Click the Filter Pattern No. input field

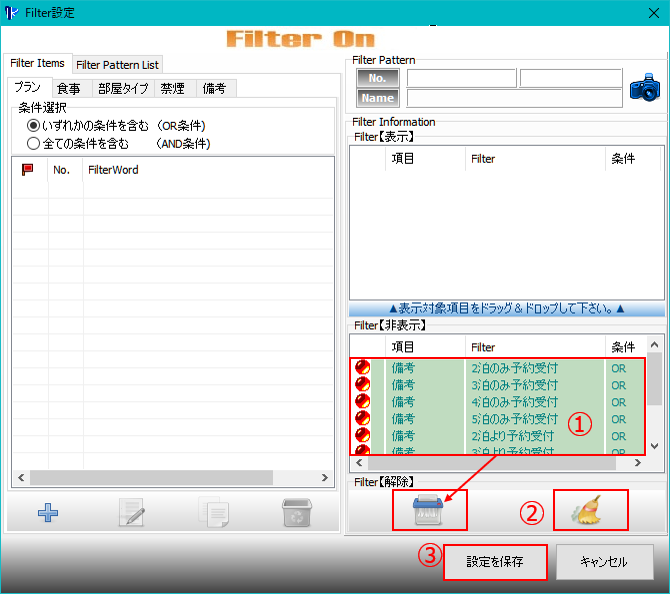461,78
